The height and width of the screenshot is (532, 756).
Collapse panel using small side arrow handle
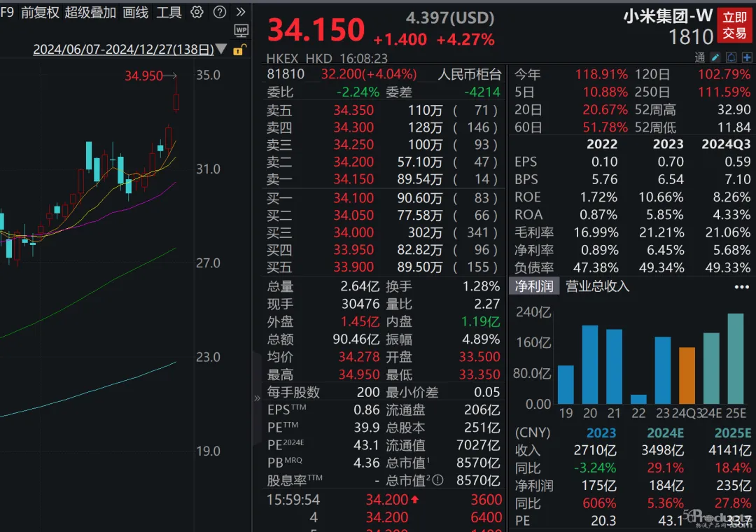(257, 398)
